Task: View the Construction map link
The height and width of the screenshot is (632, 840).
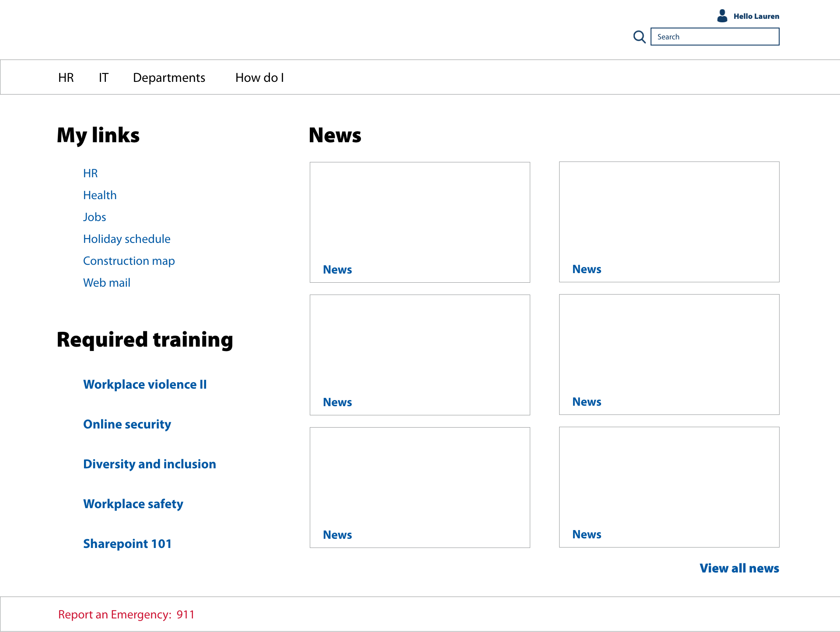Action: (129, 261)
